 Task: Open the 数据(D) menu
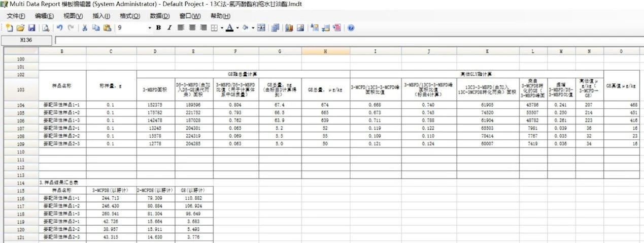(x=159, y=16)
